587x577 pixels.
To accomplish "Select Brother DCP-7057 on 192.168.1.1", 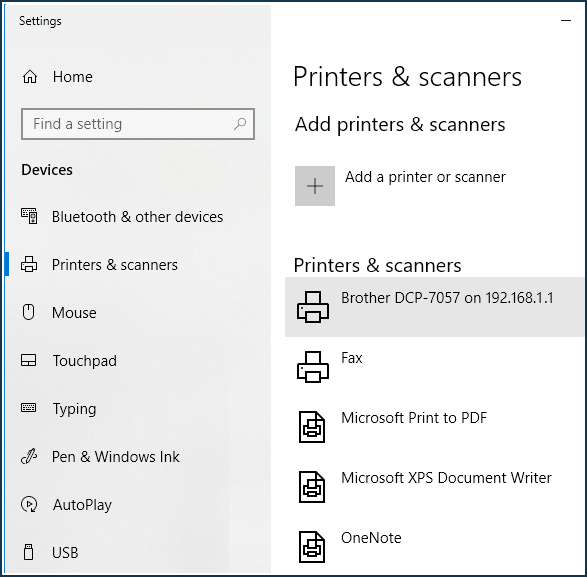I will point(434,307).
